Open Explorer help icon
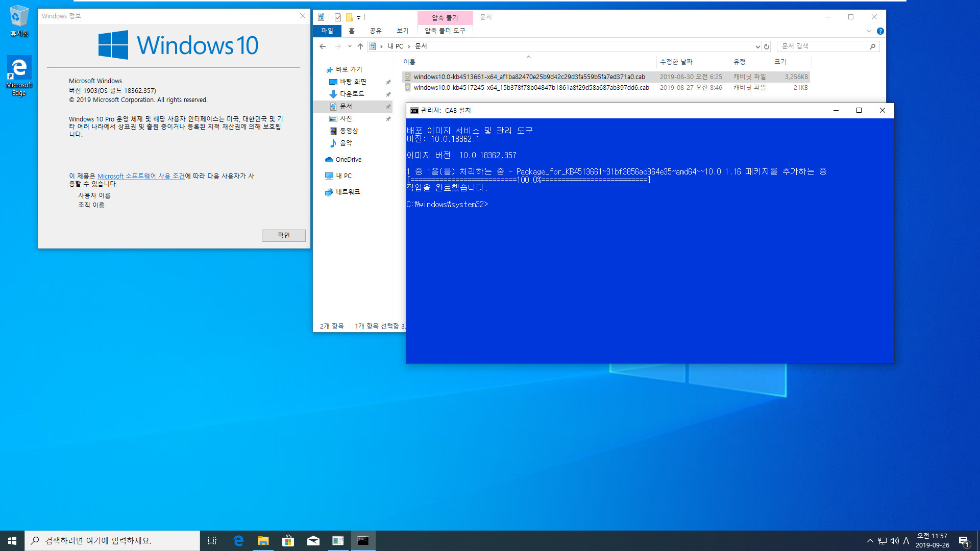 (x=880, y=31)
